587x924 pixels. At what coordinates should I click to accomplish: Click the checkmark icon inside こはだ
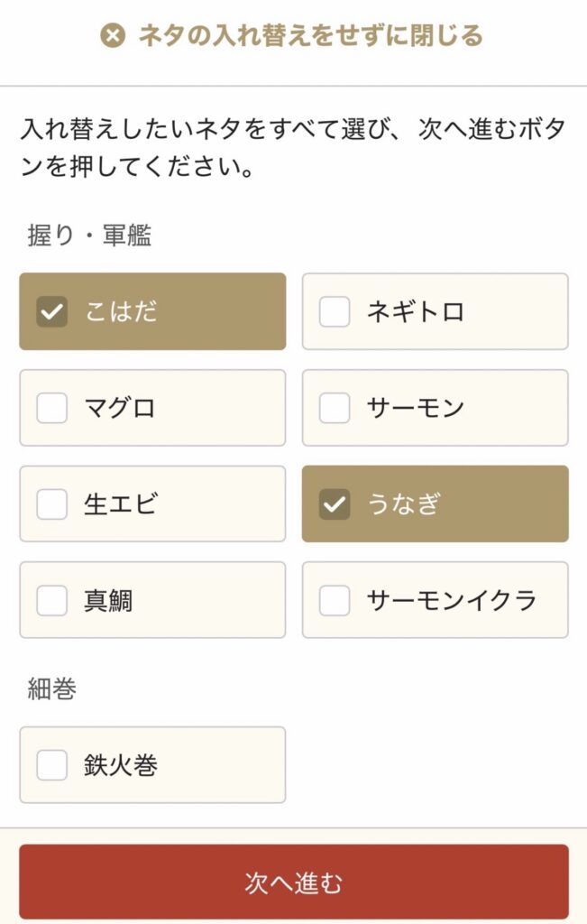click(x=51, y=311)
